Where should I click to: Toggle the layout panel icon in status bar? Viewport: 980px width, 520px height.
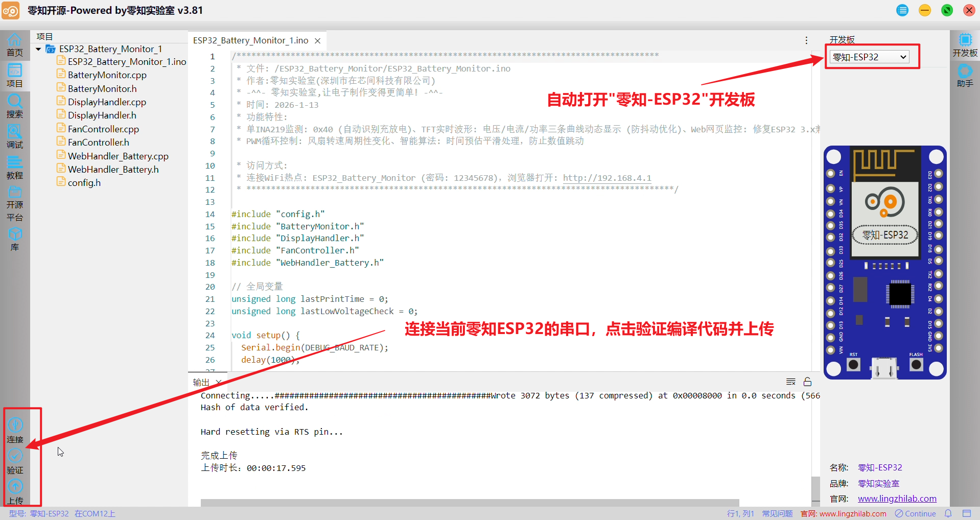pos(967,513)
